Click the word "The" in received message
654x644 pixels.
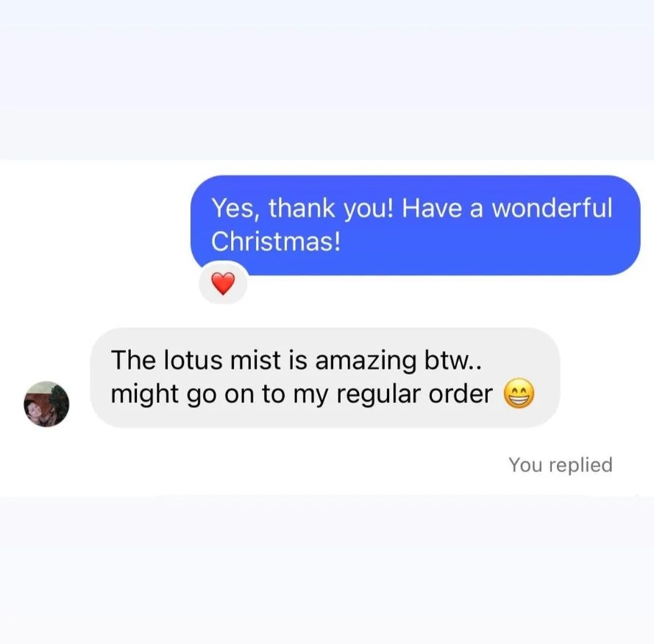pyautogui.click(x=133, y=360)
